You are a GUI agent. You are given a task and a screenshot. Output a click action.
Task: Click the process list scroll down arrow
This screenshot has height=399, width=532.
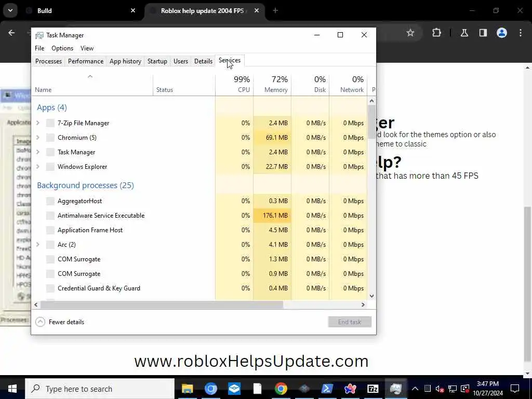371,296
